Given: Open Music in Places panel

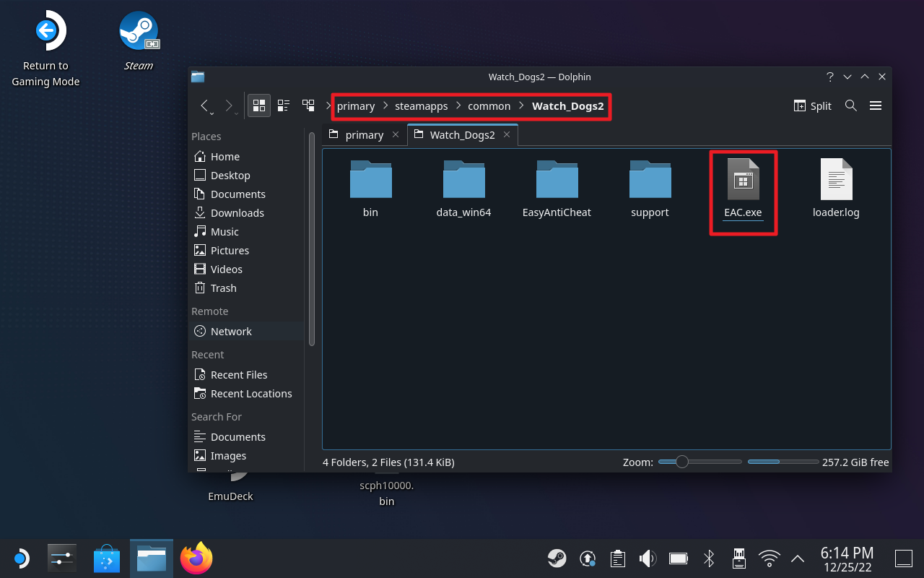Looking at the screenshot, I should point(246,232).
